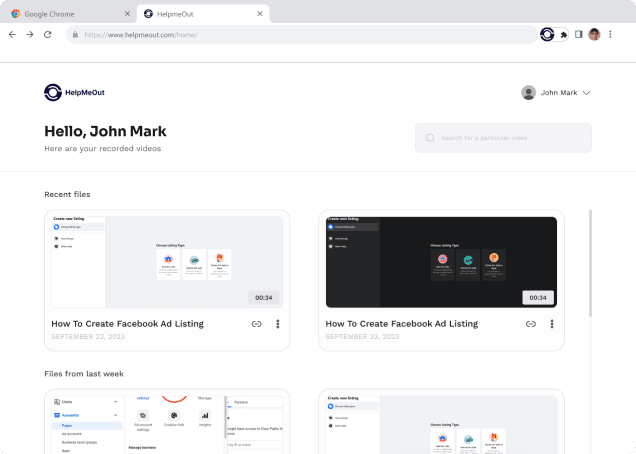Image resolution: width=636 pixels, height=454 pixels.
Task: Open the Chrome extensions puzzle icon
Action: pyautogui.click(x=564, y=34)
